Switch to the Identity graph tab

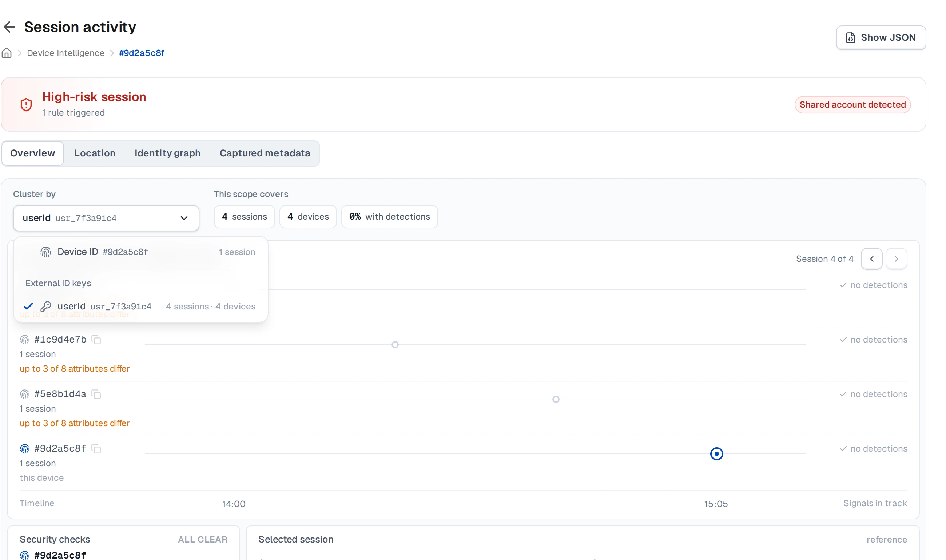click(168, 153)
